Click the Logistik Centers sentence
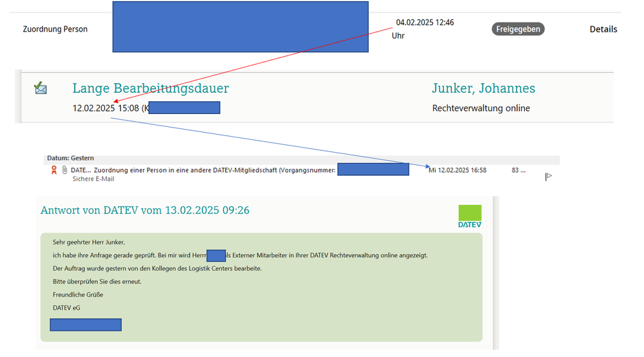Screen dimensions: 644x357 tap(157, 268)
